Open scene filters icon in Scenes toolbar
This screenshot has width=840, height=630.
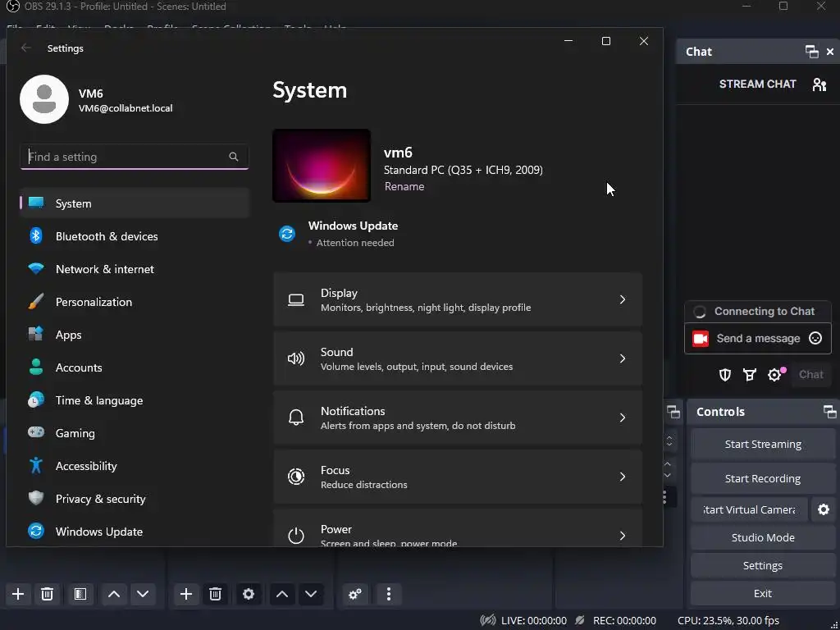pyautogui.click(x=80, y=594)
